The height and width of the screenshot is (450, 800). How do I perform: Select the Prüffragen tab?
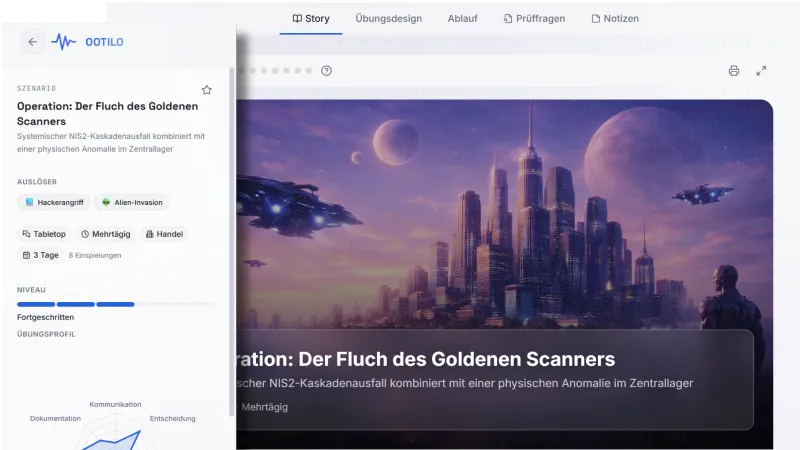point(534,19)
